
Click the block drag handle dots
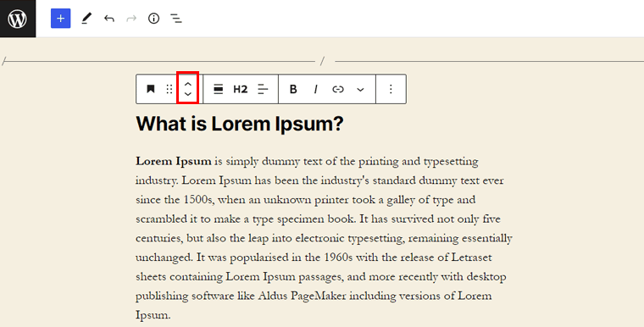pyautogui.click(x=169, y=89)
